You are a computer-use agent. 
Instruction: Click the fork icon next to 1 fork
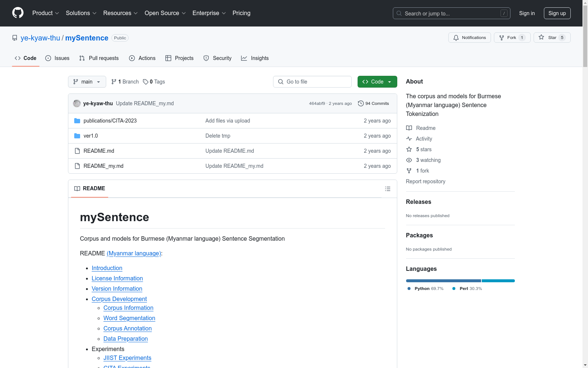click(409, 171)
